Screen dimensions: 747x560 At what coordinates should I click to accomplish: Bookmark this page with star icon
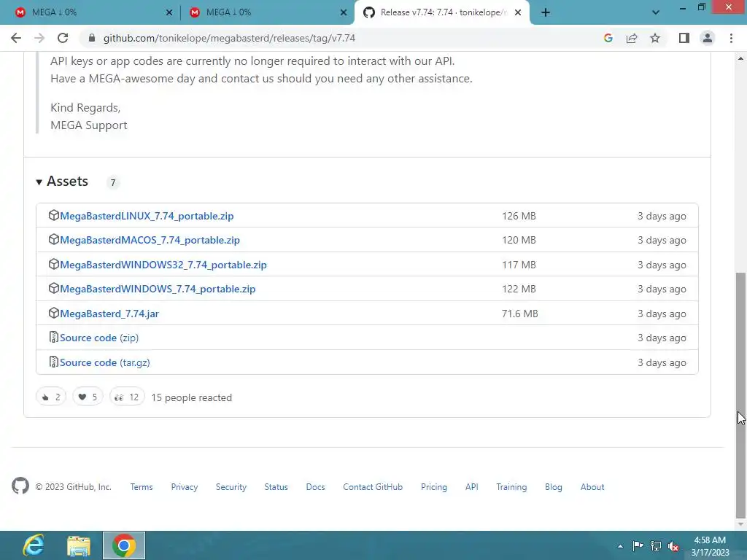(655, 38)
